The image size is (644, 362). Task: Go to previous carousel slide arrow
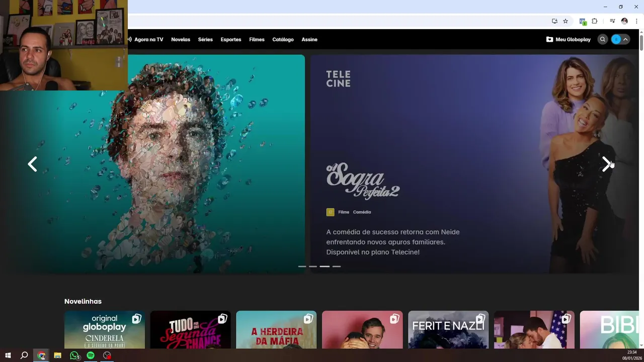pos(32,164)
